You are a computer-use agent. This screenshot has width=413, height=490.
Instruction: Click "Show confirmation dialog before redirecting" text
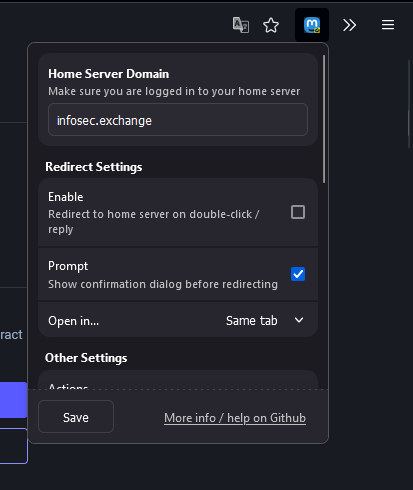pyautogui.click(x=163, y=284)
